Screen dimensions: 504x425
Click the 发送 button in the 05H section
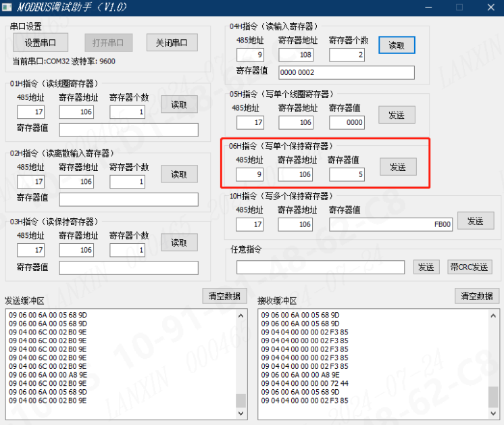pyautogui.click(x=397, y=115)
